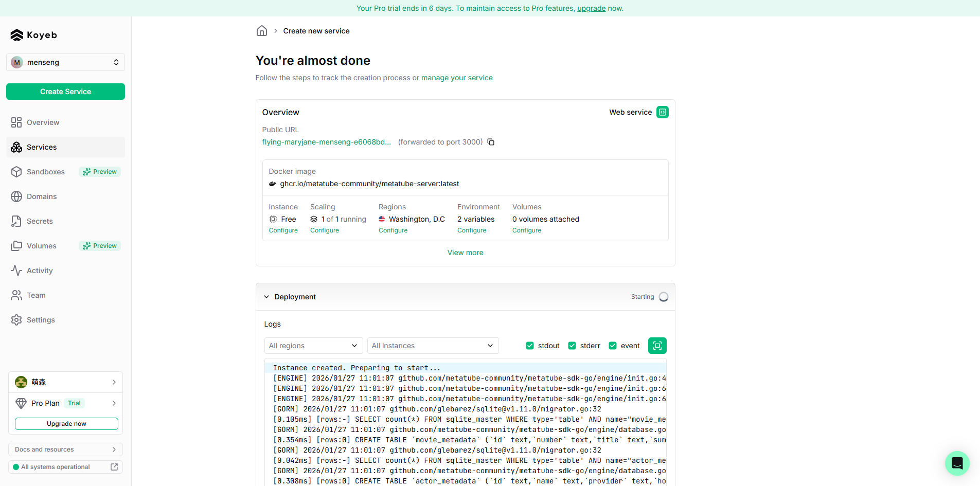
Task: Disable the stdout log filter
Action: (x=530, y=346)
